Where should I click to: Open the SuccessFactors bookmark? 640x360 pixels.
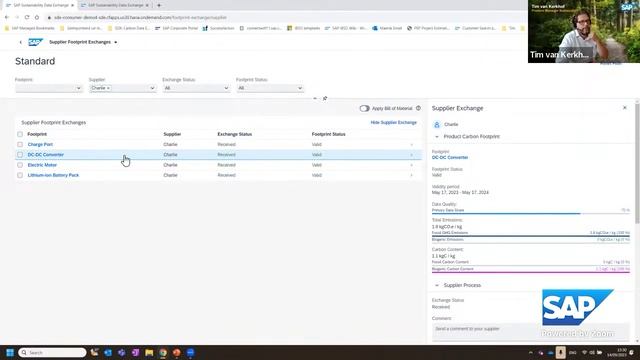point(218,28)
